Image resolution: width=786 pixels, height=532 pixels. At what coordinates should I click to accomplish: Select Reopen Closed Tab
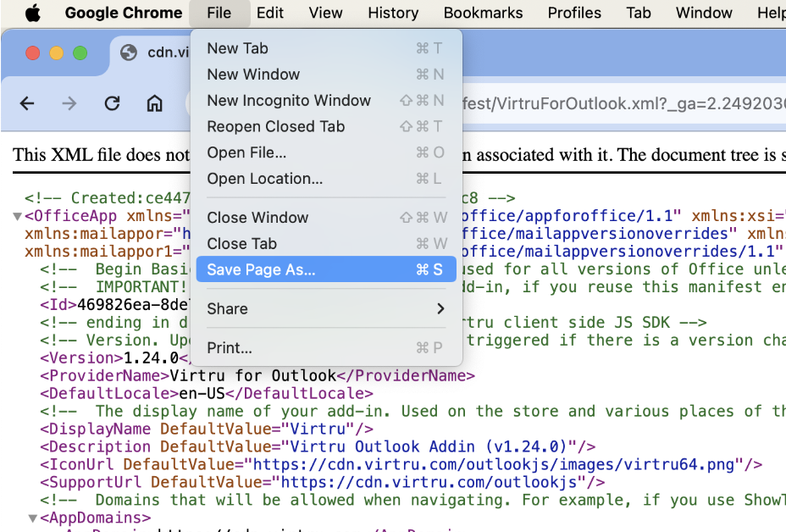[326, 127]
